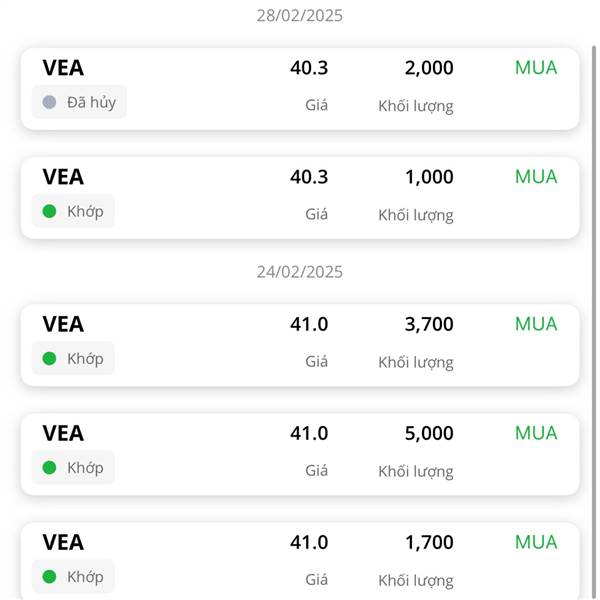Click MUA label on the 5,000 volume order
Screen dimensions: 600x600
(536, 433)
